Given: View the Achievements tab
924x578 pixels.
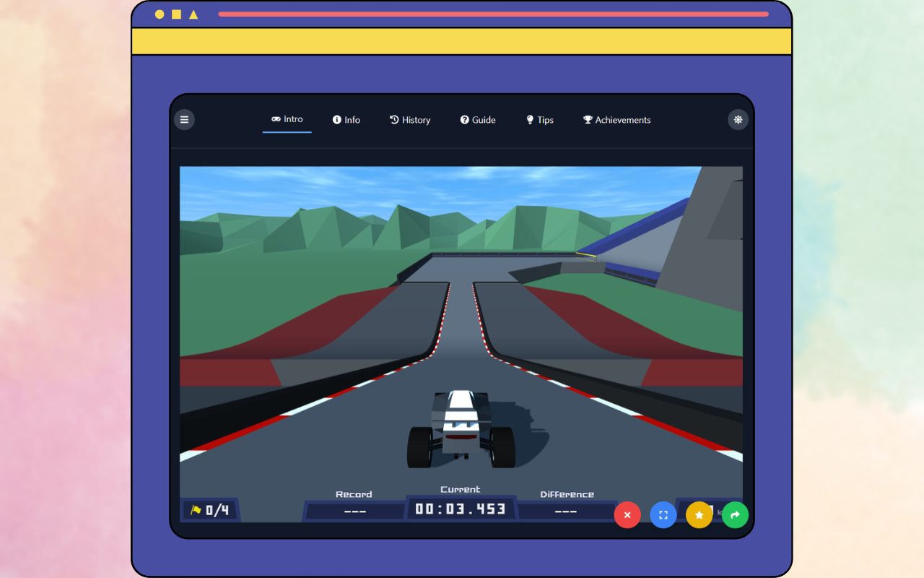Looking at the screenshot, I should [x=616, y=119].
